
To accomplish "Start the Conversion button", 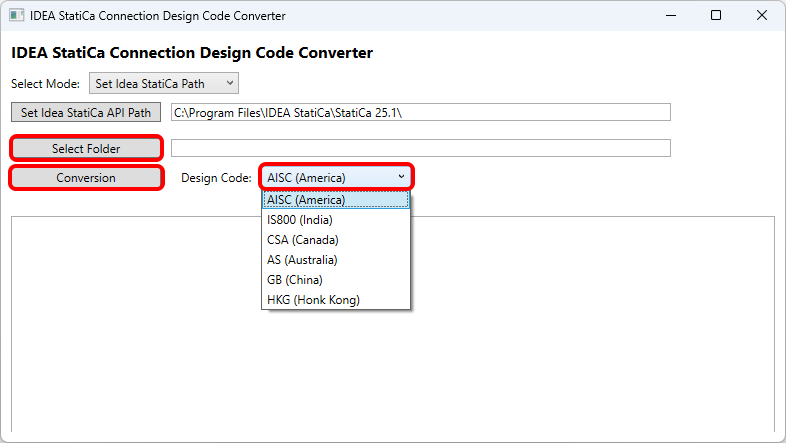I will [x=86, y=178].
